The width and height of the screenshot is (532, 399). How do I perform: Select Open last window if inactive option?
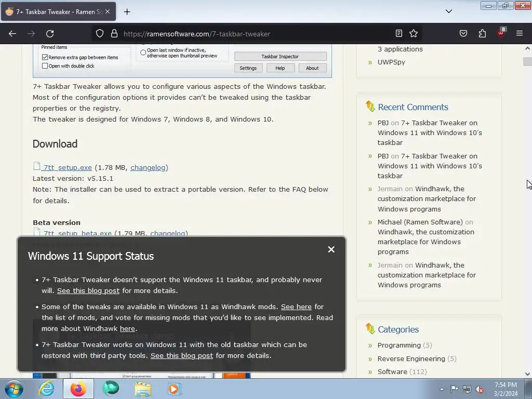pos(143,52)
